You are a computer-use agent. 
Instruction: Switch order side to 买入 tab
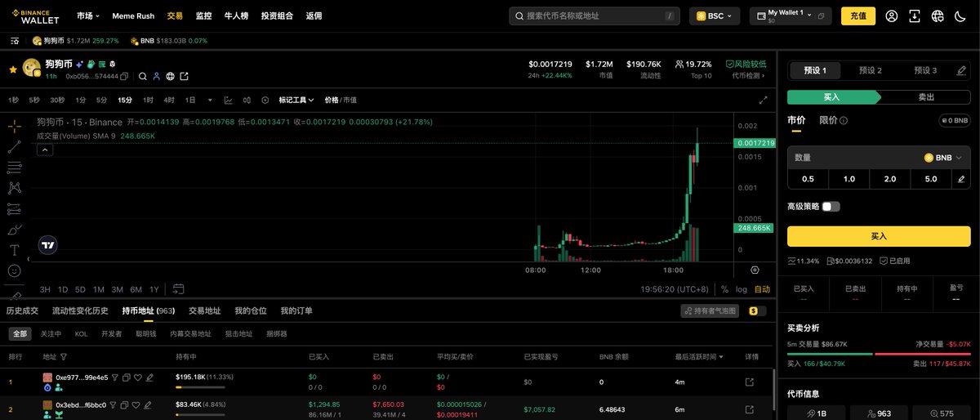point(833,97)
